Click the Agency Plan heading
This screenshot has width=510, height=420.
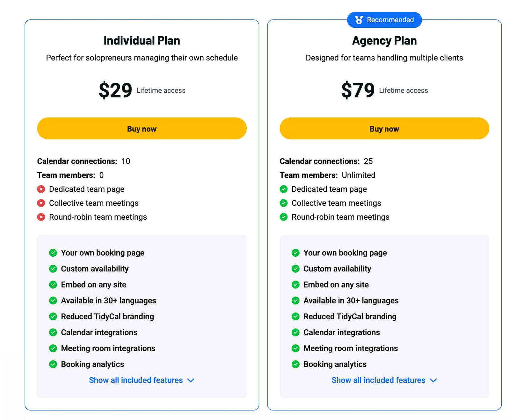pyautogui.click(x=384, y=41)
